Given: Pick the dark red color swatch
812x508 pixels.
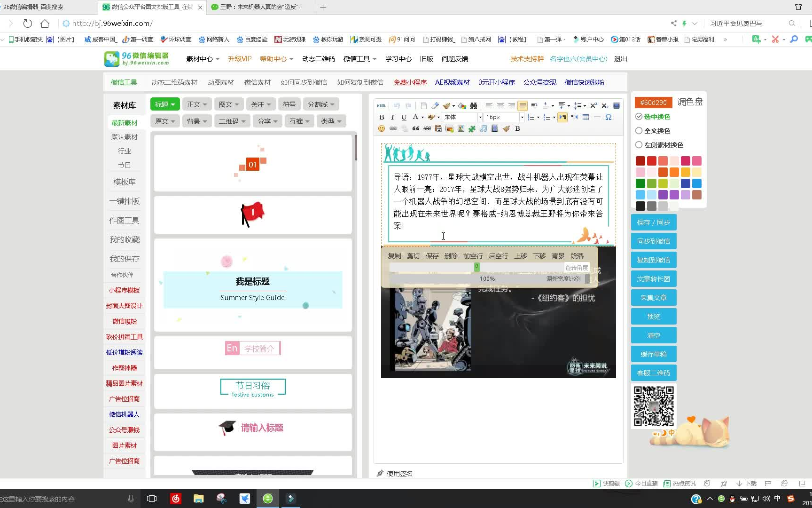Looking at the screenshot, I should point(640,161).
